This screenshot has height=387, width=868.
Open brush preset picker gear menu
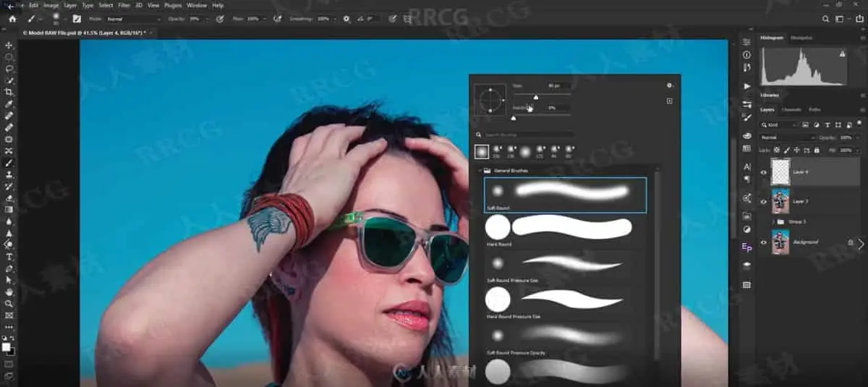[x=670, y=85]
